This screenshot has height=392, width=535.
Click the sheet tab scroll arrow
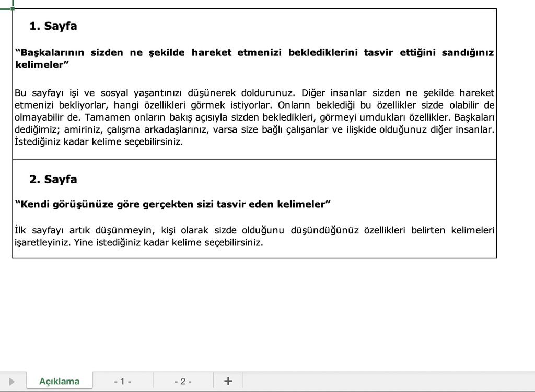pos(11,381)
